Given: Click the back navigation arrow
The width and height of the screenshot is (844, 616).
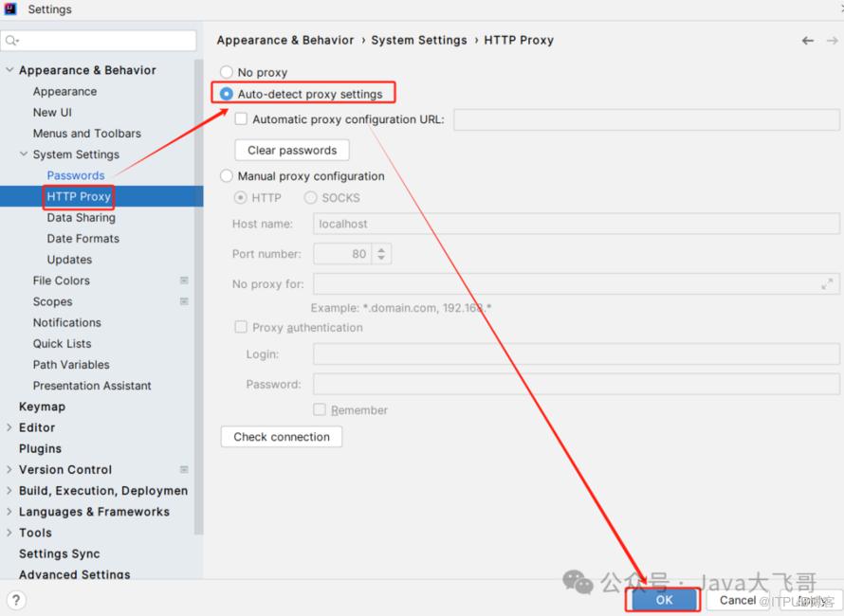Looking at the screenshot, I should pyautogui.click(x=807, y=41).
